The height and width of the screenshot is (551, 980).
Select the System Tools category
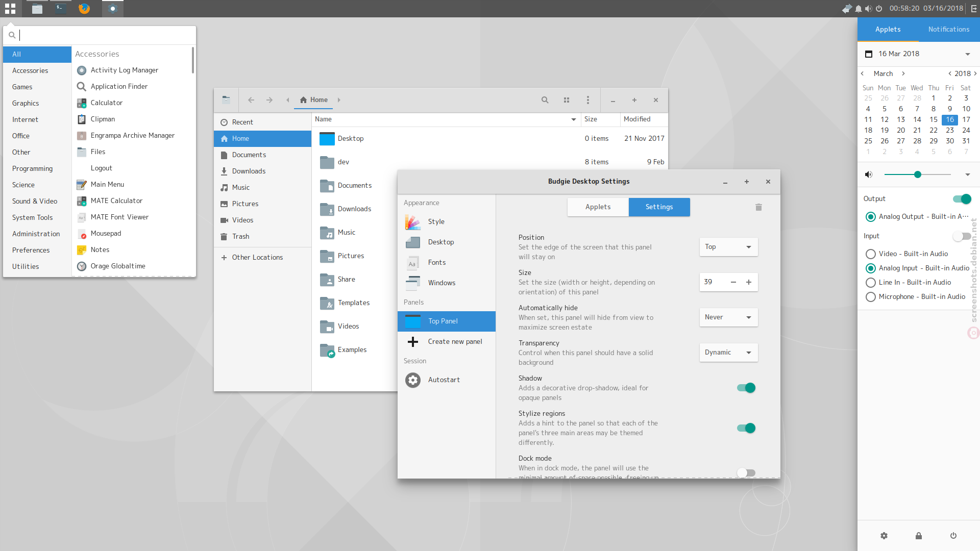[37, 217]
